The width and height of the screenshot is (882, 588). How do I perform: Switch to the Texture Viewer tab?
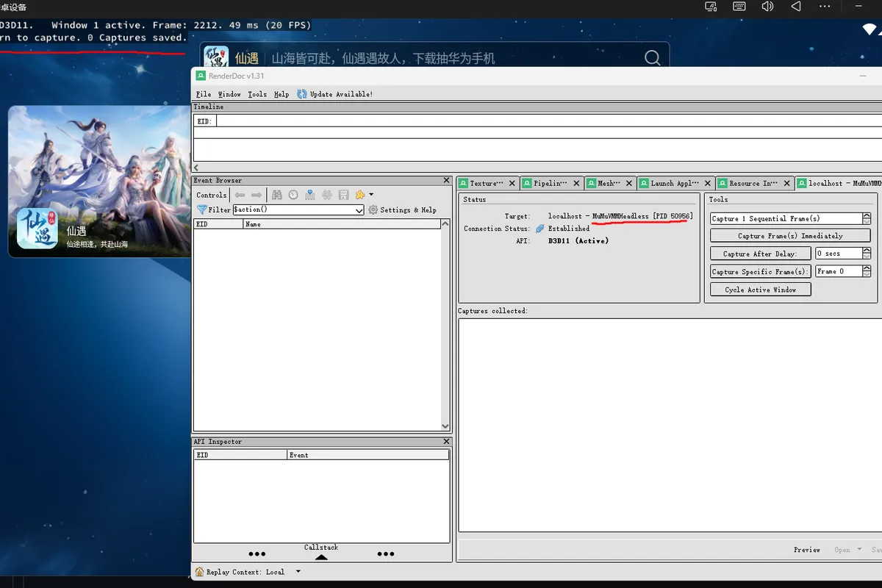(x=487, y=183)
